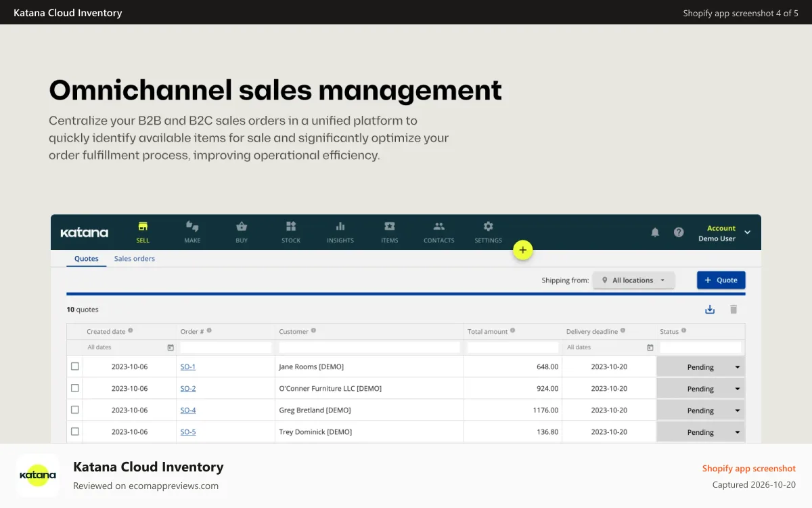
Task: Click info icon next to Status
Action: pyautogui.click(x=683, y=331)
